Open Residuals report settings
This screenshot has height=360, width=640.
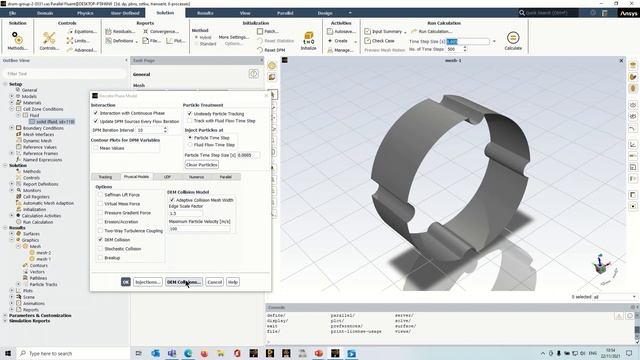point(120,31)
